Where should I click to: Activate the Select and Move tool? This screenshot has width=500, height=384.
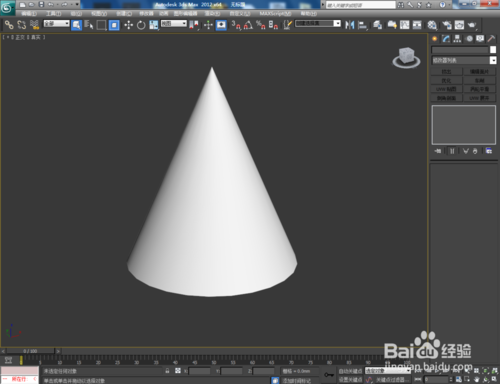pos(128,25)
